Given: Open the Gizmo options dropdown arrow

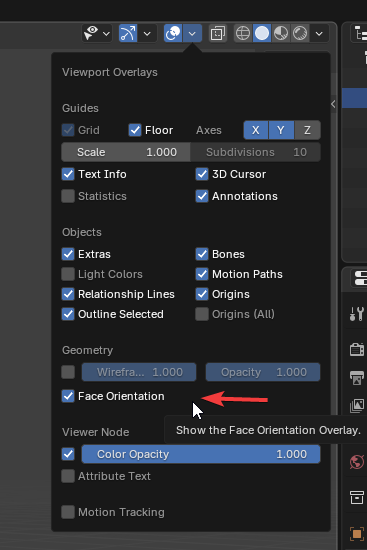Looking at the screenshot, I should click(x=147, y=34).
